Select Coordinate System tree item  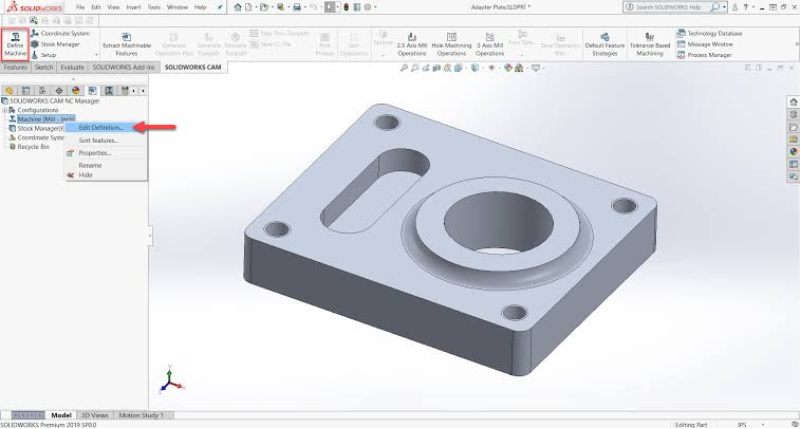pos(37,138)
